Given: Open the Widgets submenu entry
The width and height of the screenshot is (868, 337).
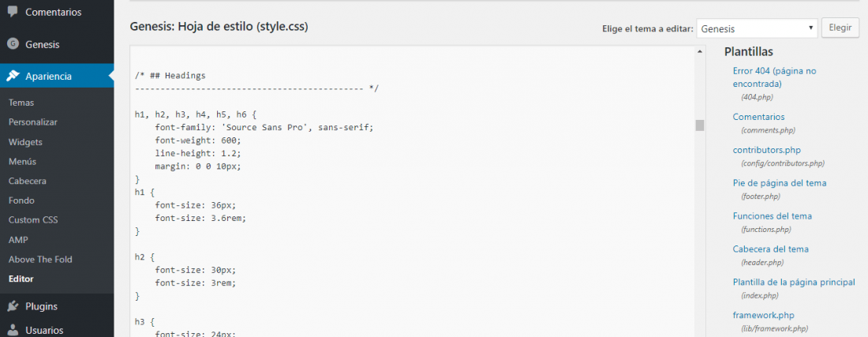Looking at the screenshot, I should click(x=25, y=141).
